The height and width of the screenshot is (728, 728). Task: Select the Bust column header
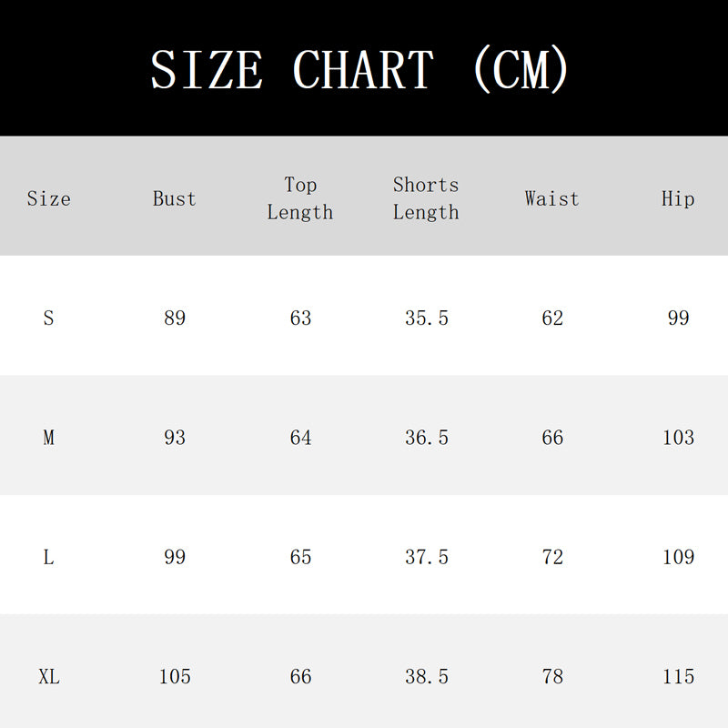tap(175, 198)
